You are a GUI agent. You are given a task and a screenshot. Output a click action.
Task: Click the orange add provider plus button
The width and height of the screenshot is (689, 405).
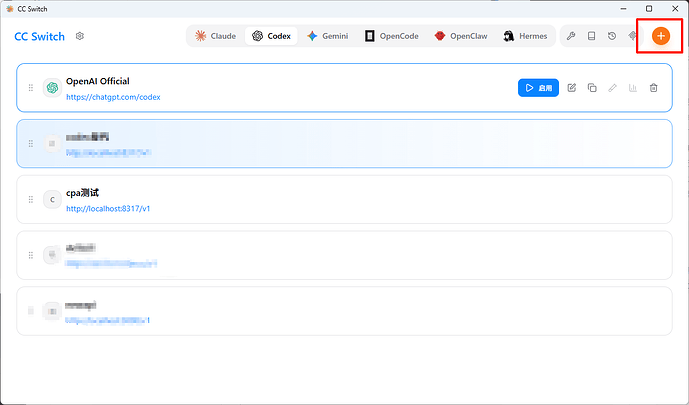coord(660,36)
